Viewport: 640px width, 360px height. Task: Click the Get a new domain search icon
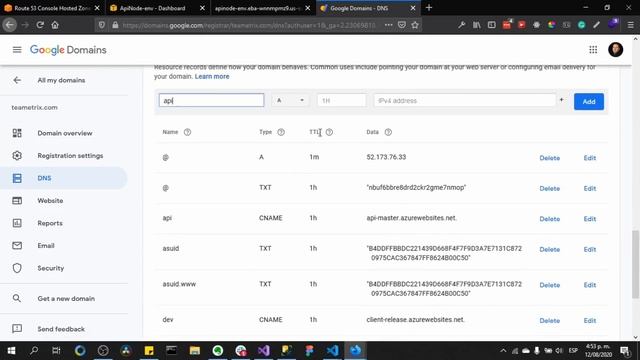point(17,298)
